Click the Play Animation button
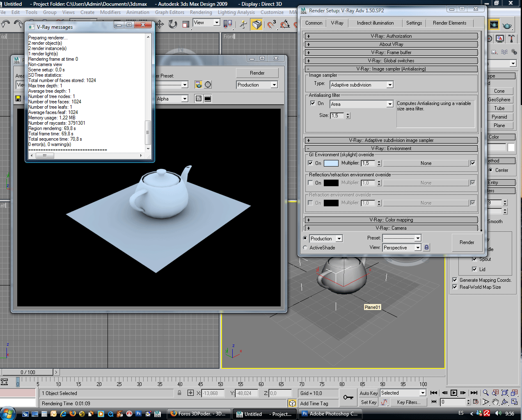522x420 pixels. coord(454,393)
